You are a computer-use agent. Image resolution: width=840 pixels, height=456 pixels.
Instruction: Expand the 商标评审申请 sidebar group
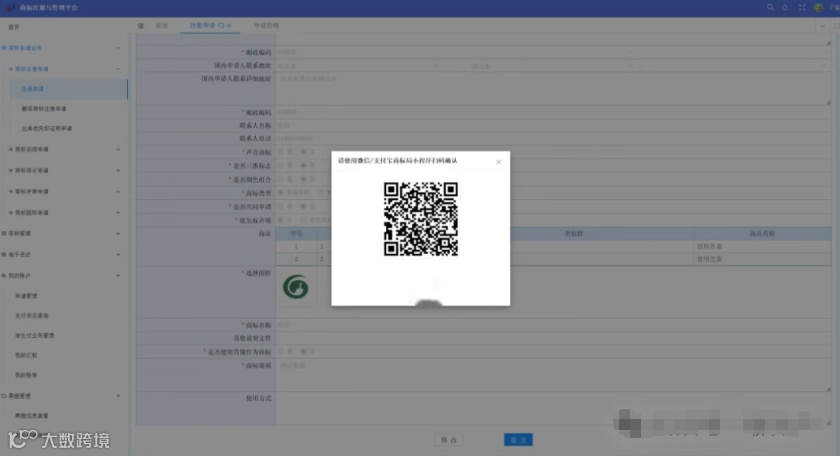click(x=63, y=191)
